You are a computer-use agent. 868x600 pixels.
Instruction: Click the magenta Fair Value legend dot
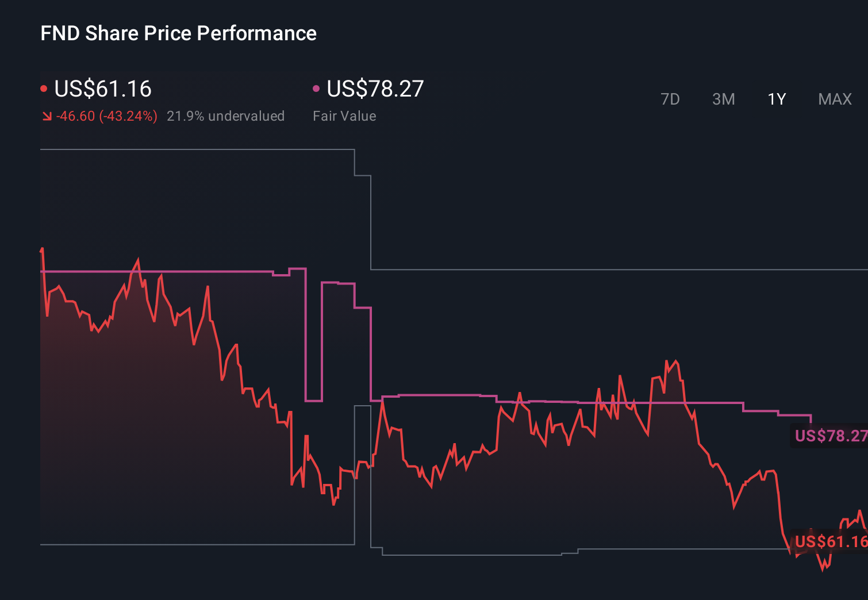coord(316,88)
